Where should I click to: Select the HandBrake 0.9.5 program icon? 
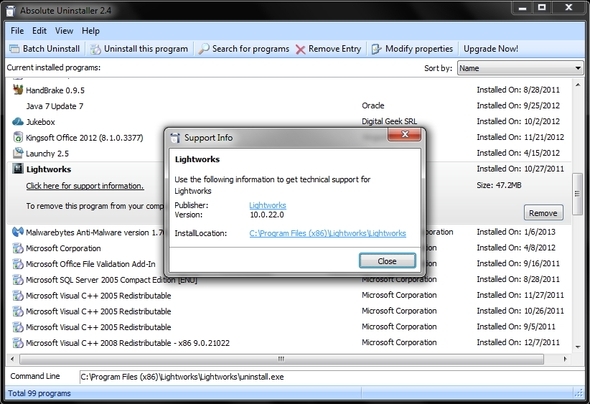click(x=18, y=90)
